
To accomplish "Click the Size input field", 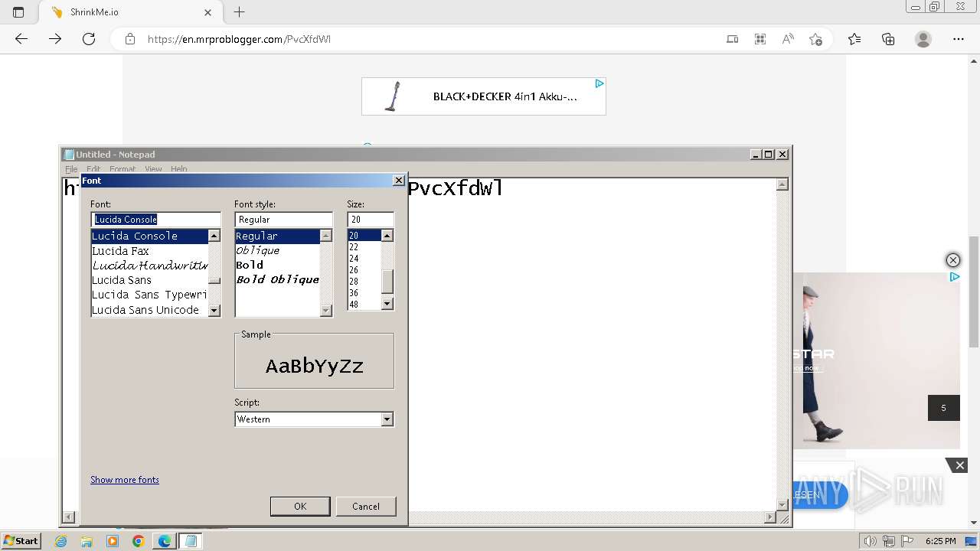I will [371, 220].
